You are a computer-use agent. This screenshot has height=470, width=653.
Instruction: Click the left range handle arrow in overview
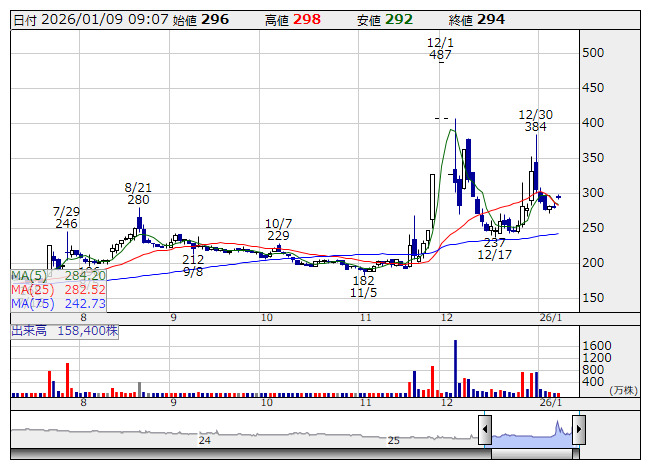pos(484,431)
